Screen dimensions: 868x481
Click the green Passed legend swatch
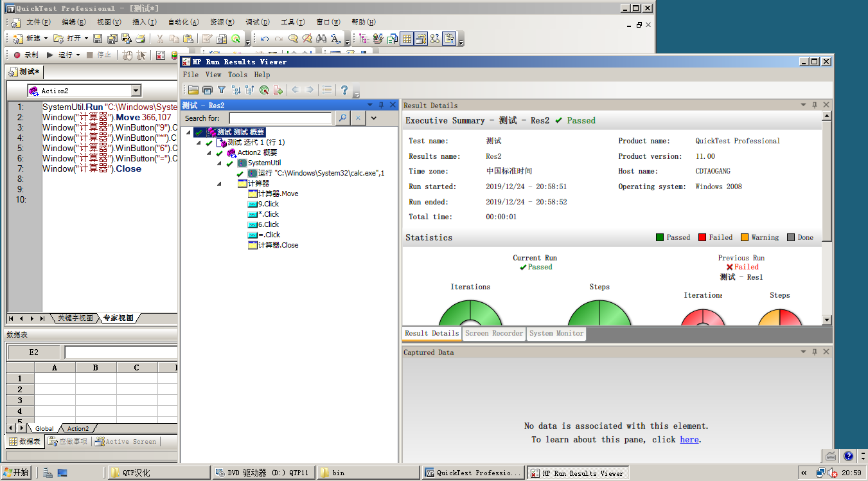659,237
